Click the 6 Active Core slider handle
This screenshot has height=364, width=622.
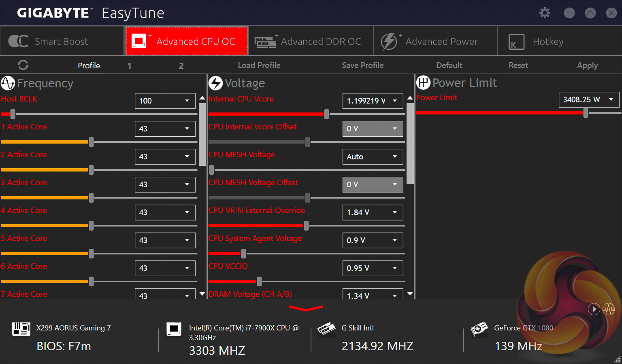click(92, 281)
